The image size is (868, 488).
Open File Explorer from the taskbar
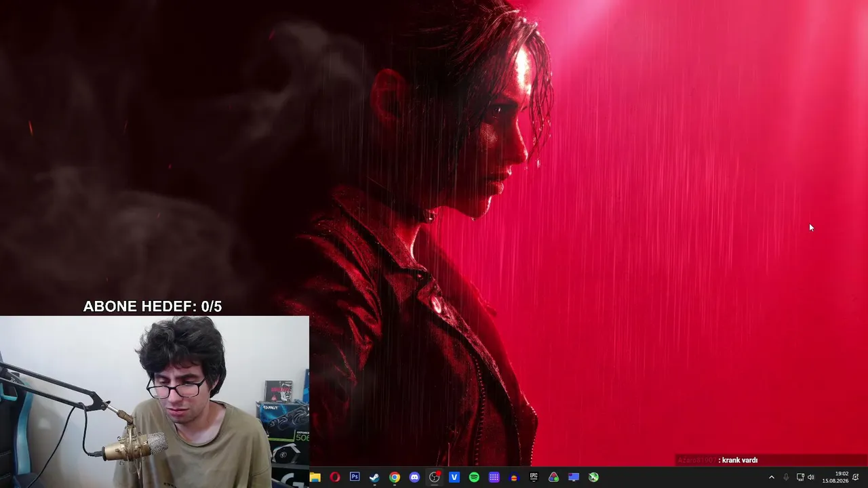(x=315, y=477)
